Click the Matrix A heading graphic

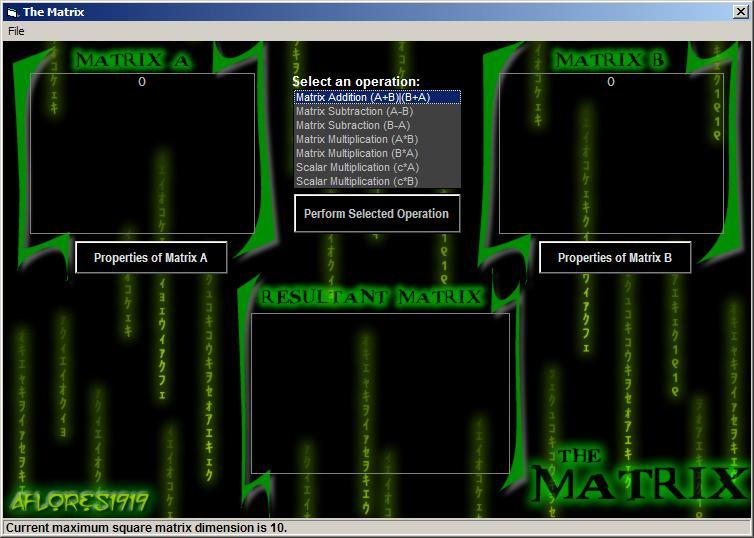pos(132,60)
